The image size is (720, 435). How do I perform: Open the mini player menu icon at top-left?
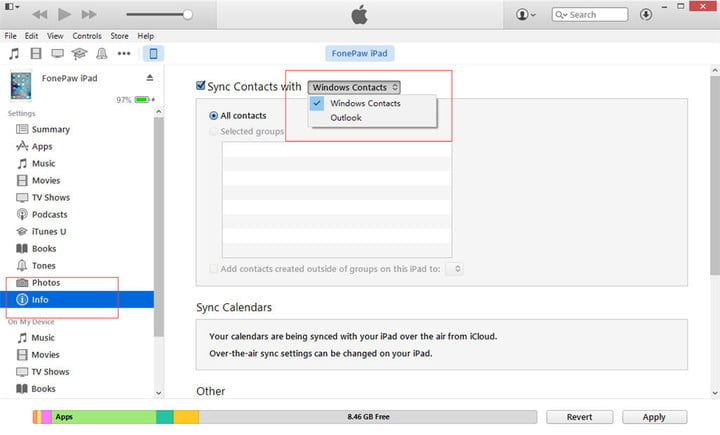coord(11,6)
